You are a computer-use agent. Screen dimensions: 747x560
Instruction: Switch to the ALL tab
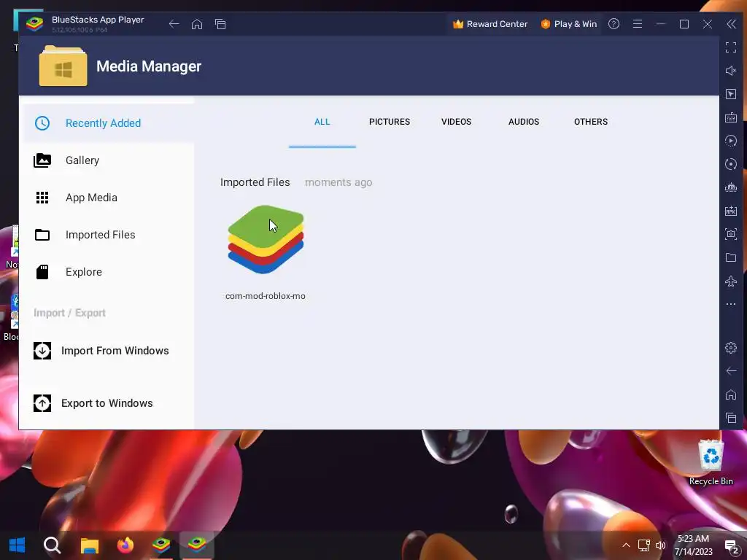click(322, 122)
